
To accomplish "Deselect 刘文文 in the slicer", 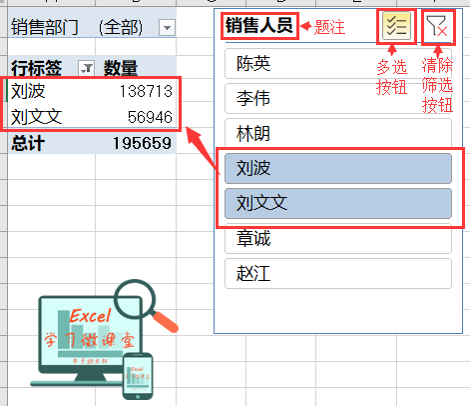I will pyautogui.click(x=338, y=204).
